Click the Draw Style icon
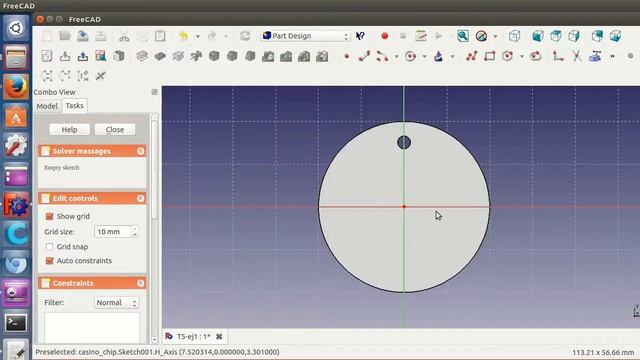The height and width of the screenshot is (360, 640). point(481,36)
